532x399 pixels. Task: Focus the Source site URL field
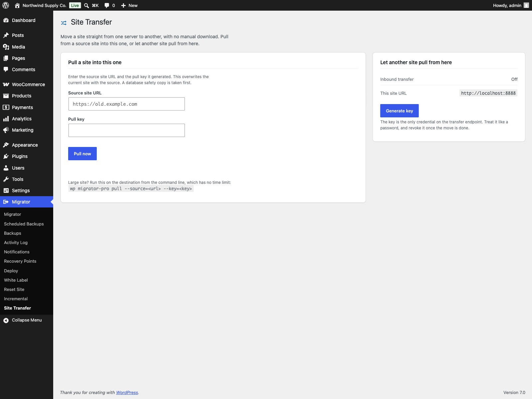coord(127,104)
